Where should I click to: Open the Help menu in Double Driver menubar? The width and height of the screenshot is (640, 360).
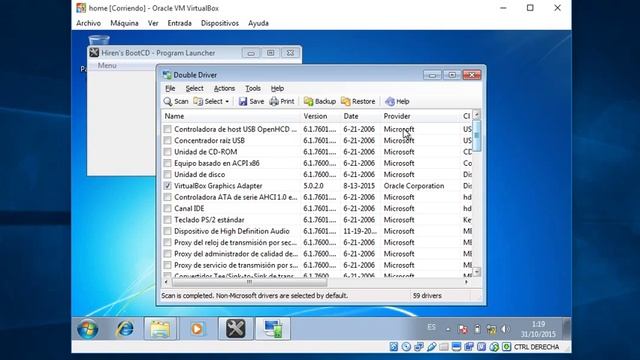coord(277,88)
